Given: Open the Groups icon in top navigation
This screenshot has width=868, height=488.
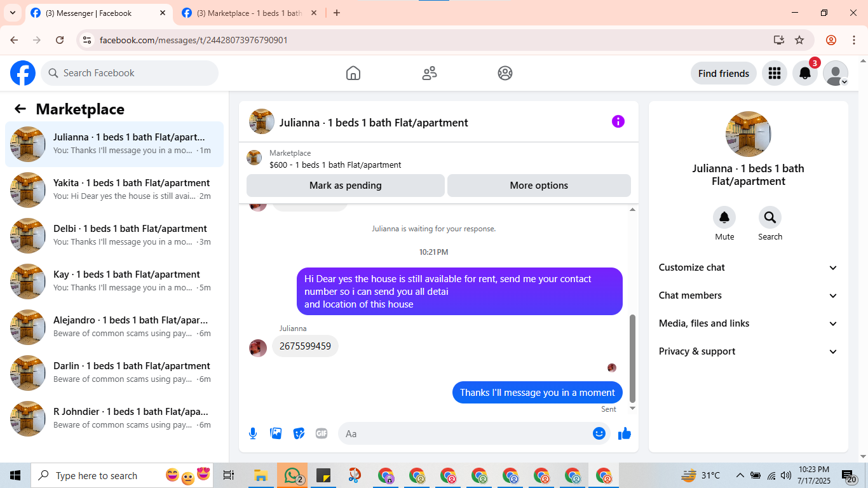Looking at the screenshot, I should [x=505, y=73].
